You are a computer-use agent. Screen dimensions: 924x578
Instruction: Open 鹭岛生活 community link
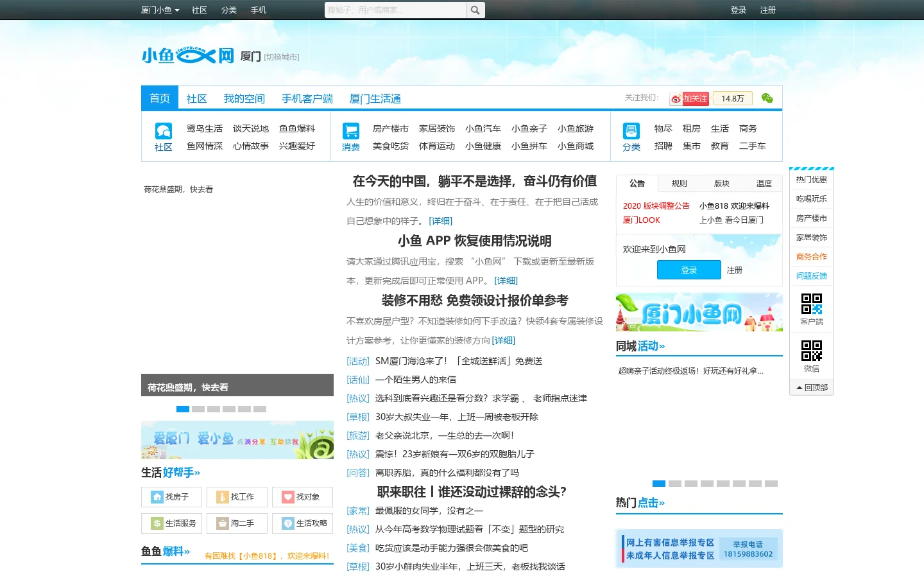pyautogui.click(x=205, y=129)
